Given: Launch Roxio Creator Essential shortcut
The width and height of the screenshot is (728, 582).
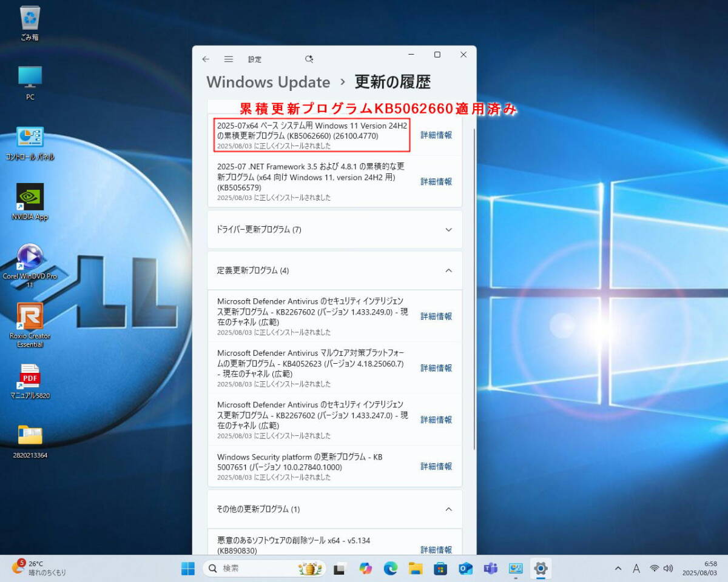Looking at the screenshot, I should click(x=30, y=325).
